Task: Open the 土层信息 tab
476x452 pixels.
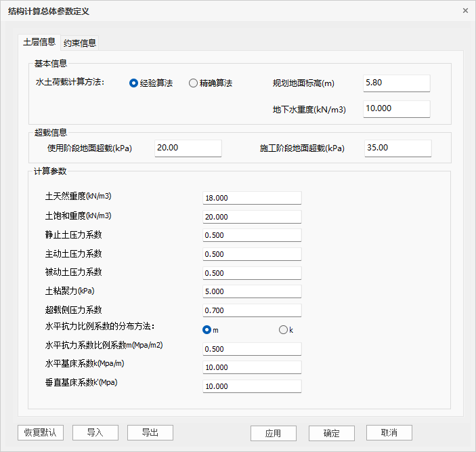Action: 39,42
